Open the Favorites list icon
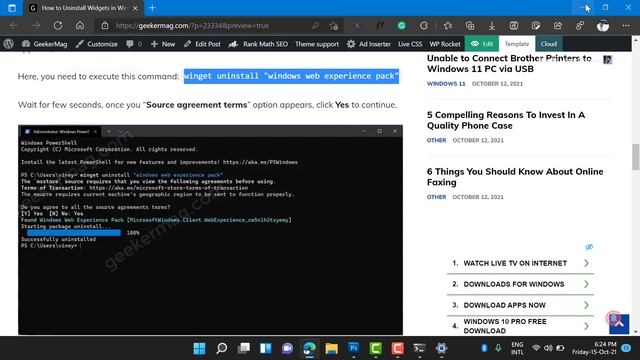Viewport: 640px width, 360px height. pyautogui.click(x=448, y=26)
